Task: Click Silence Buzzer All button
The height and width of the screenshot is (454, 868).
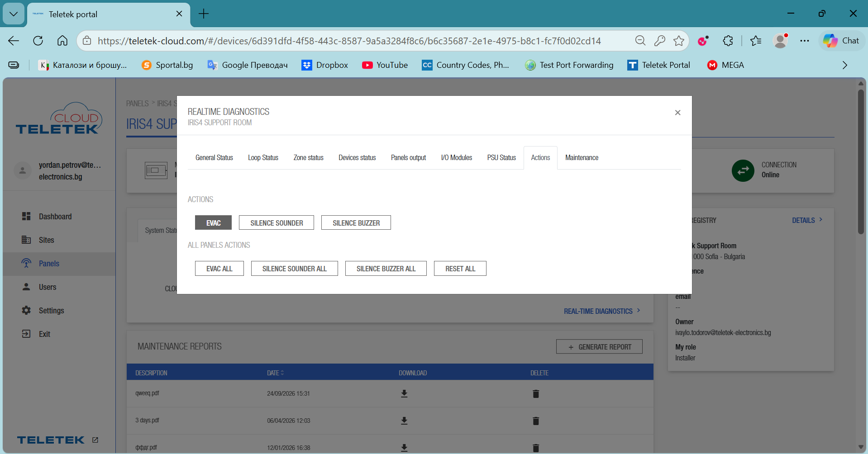Action: tap(386, 269)
